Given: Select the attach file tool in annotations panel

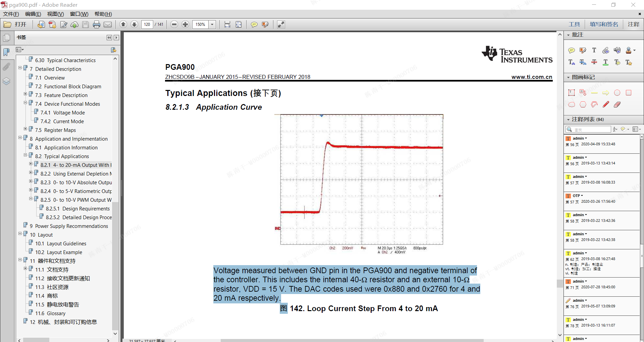Looking at the screenshot, I should pyautogui.click(x=605, y=50).
